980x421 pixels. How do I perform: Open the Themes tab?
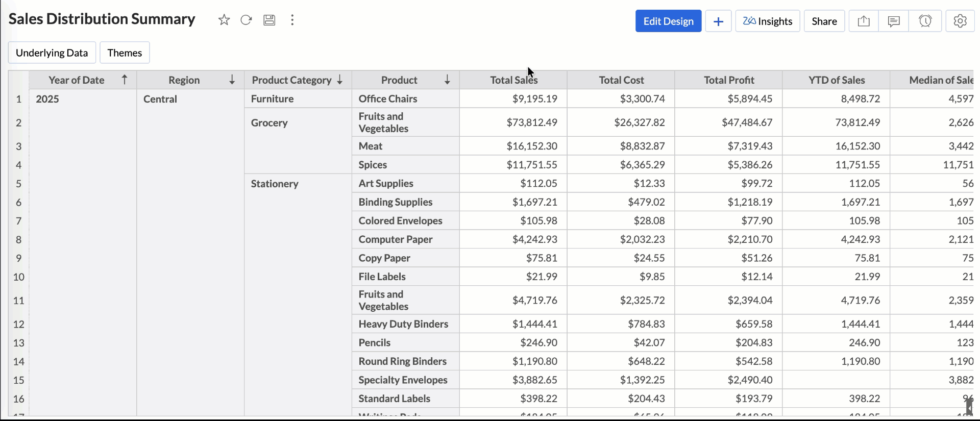click(125, 53)
